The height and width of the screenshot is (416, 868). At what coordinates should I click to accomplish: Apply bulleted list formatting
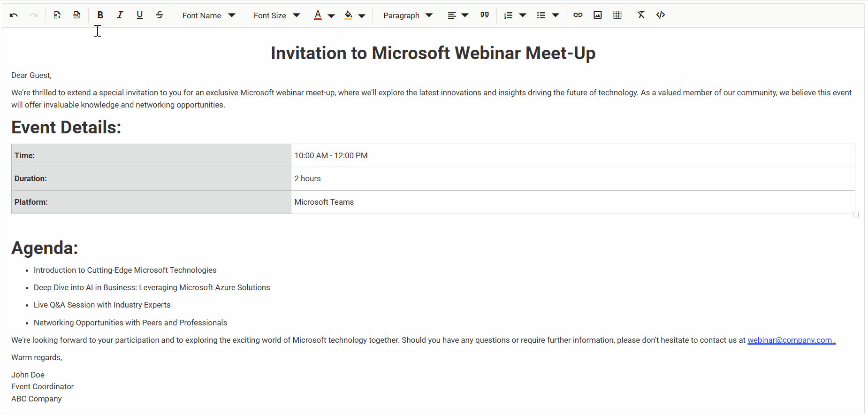click(x=541, y=15)
